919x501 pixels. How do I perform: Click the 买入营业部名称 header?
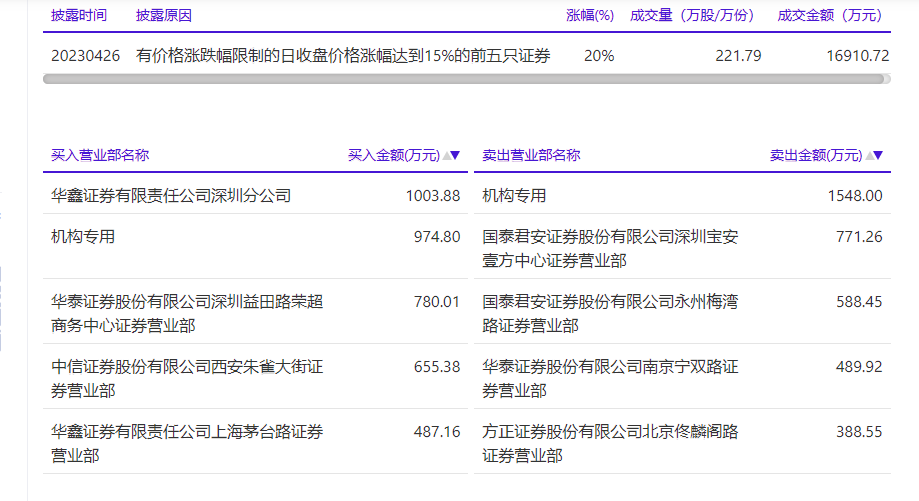[100, 155]
